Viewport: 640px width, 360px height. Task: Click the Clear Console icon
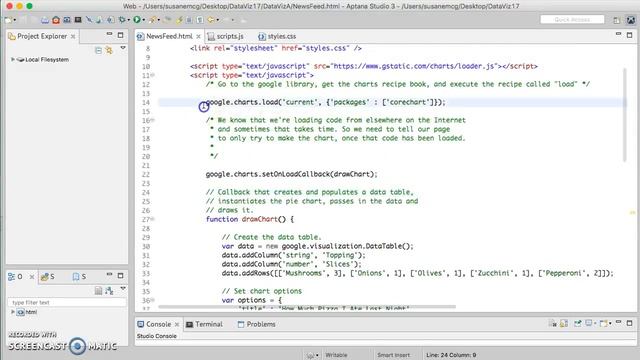553,324
